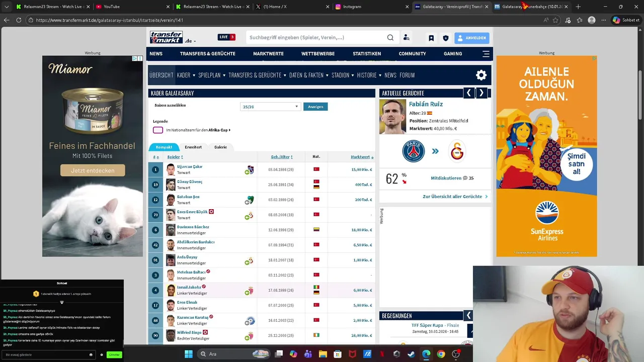This screenshot has width=644, height=362.
Task: Open the season 25/26 dropdown
Action: (x=270, y=107)
